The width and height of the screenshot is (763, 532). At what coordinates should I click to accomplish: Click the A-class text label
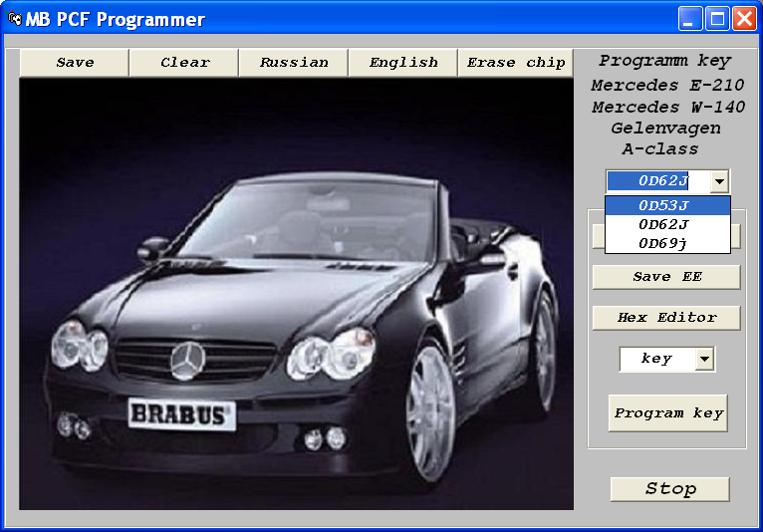pyautogui.click(x=660, y=149)
